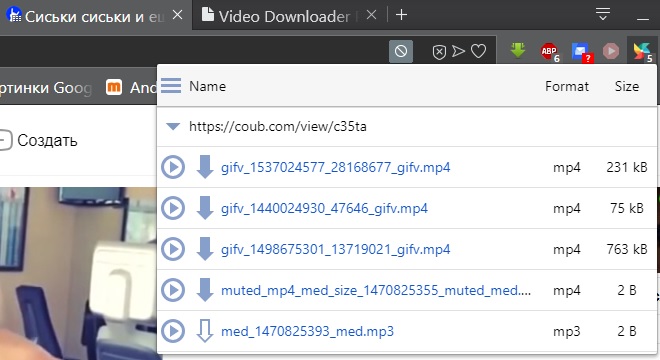Open gifv_1440024930_47646_gifv.mp4 link
660x360 pixels.
coord(324,208)
